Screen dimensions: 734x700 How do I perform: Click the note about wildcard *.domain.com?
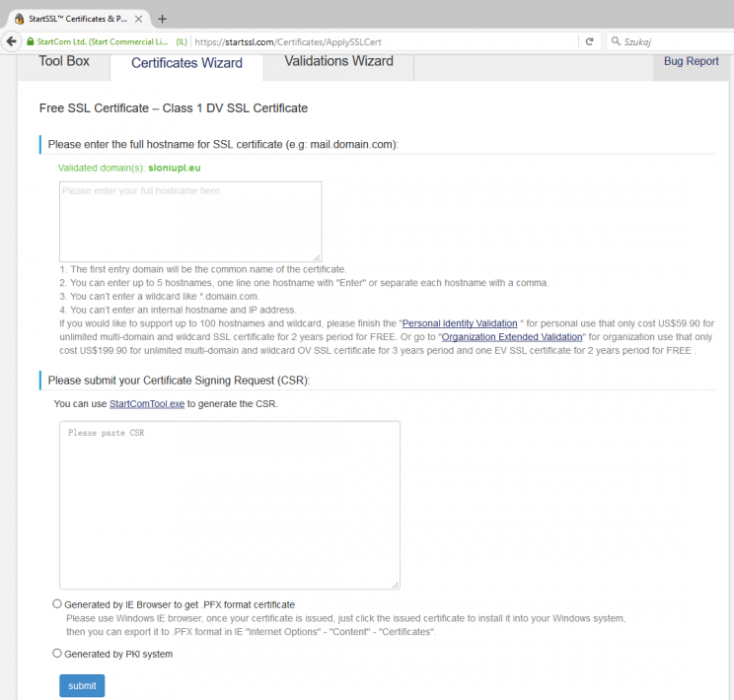click(x=159, y=297)
